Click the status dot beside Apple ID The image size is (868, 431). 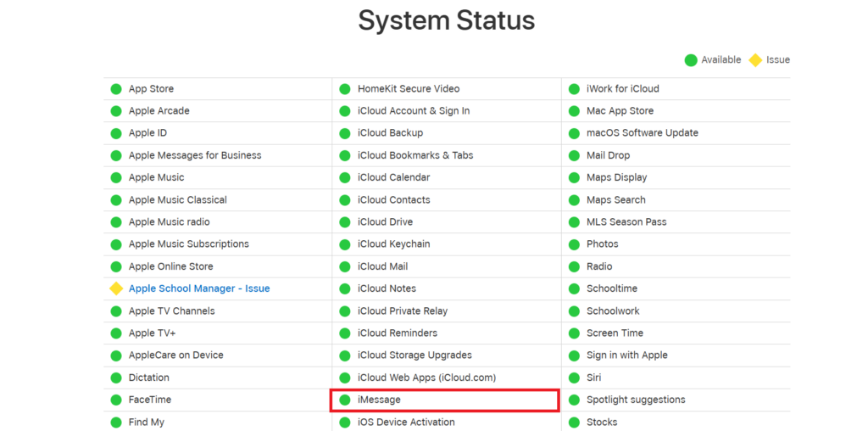click(x=115, y=133)
